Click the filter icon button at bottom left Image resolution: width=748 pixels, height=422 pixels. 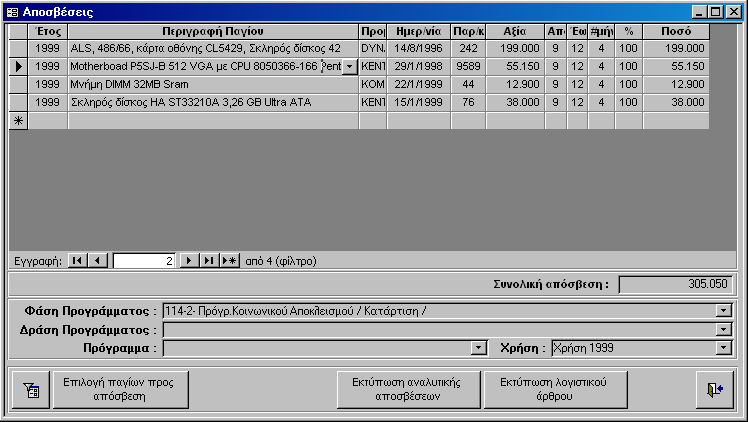pyautogui.click(x=31, y=389)
